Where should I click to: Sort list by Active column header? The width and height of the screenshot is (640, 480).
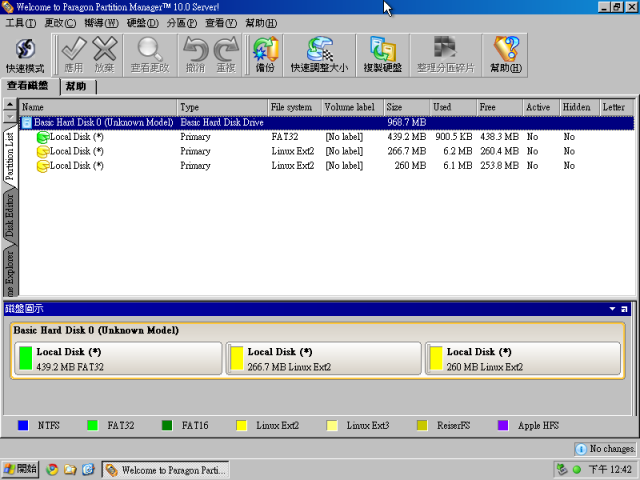point(542,107)
